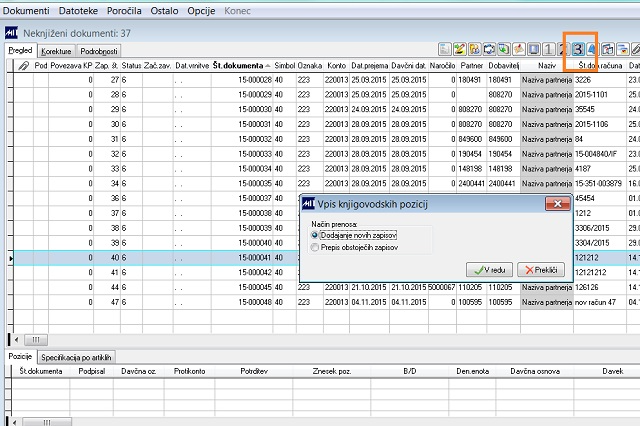
Task: Switch to the Korekture tab
Action: (57, 49)
